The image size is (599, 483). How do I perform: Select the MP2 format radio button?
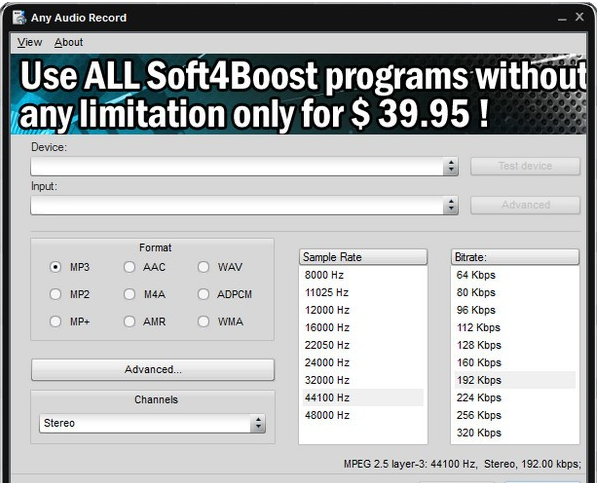coord(55,294)
